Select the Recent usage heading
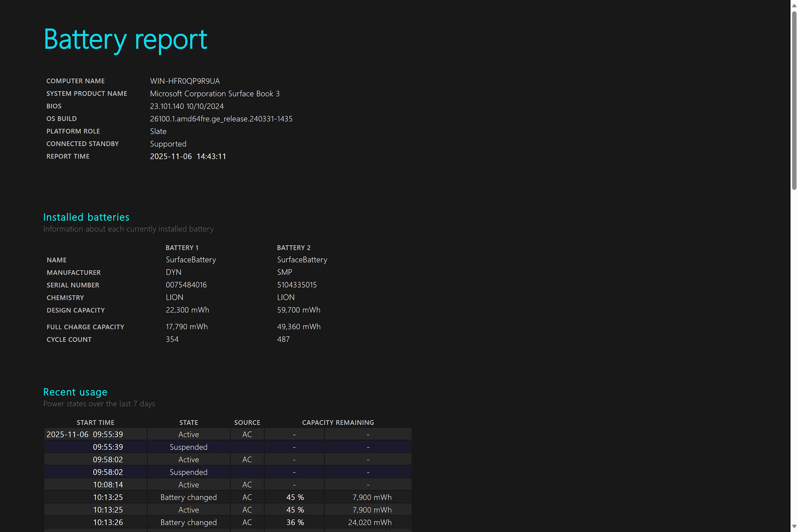 point(75,392)
